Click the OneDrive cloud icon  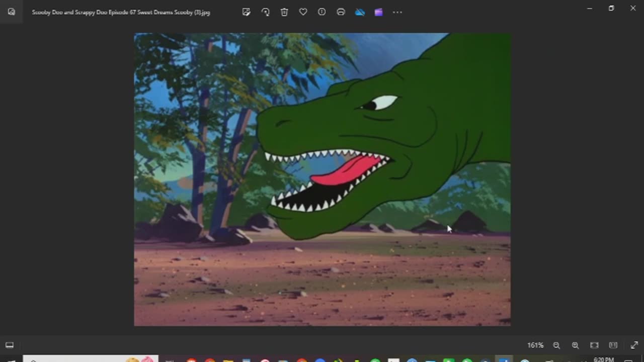click(x=360, y=12)
